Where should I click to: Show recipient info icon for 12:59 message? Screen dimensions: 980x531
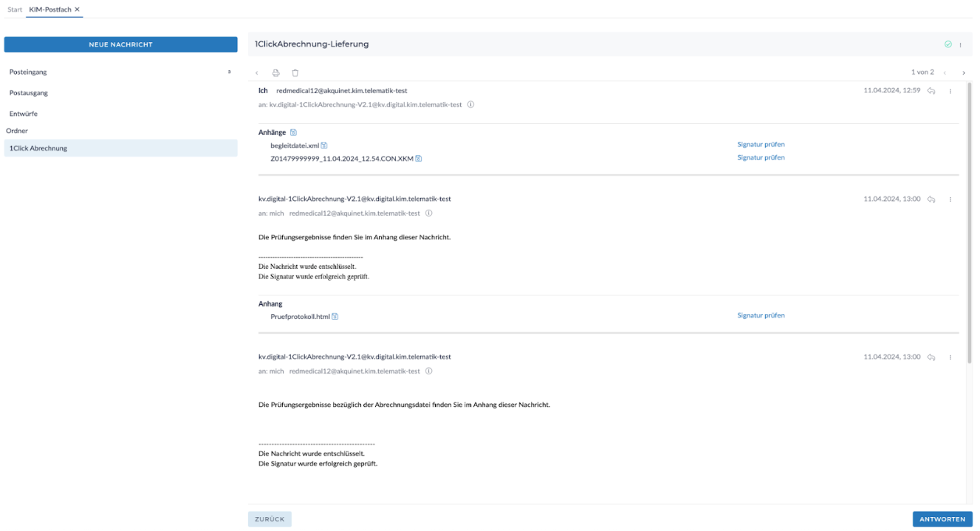[470, 105]
